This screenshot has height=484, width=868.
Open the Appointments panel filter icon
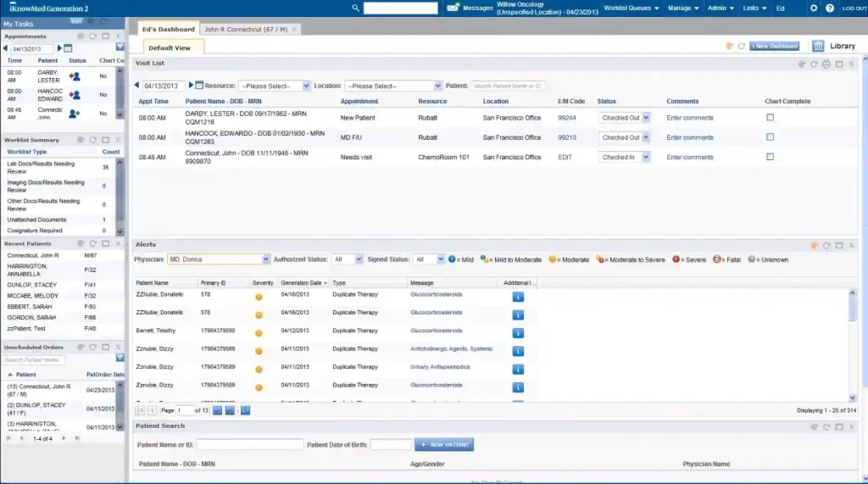coord(120,47)
